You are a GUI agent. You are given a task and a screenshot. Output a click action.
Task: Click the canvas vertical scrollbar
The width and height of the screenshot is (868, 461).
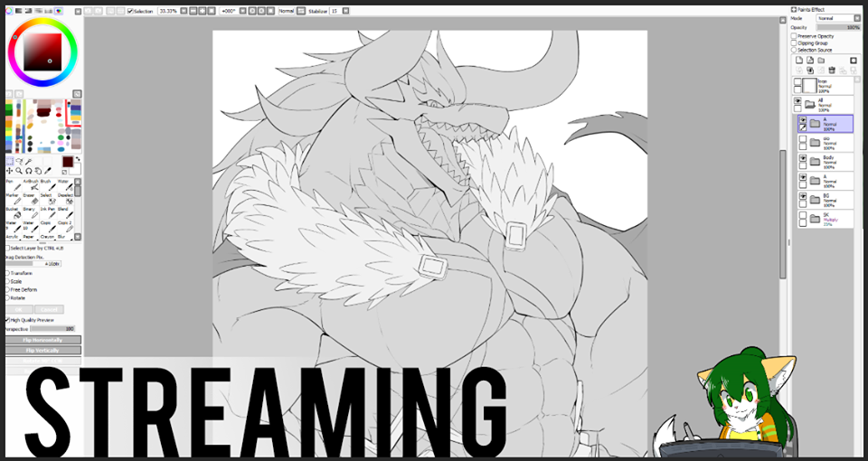tap(783, 214)
